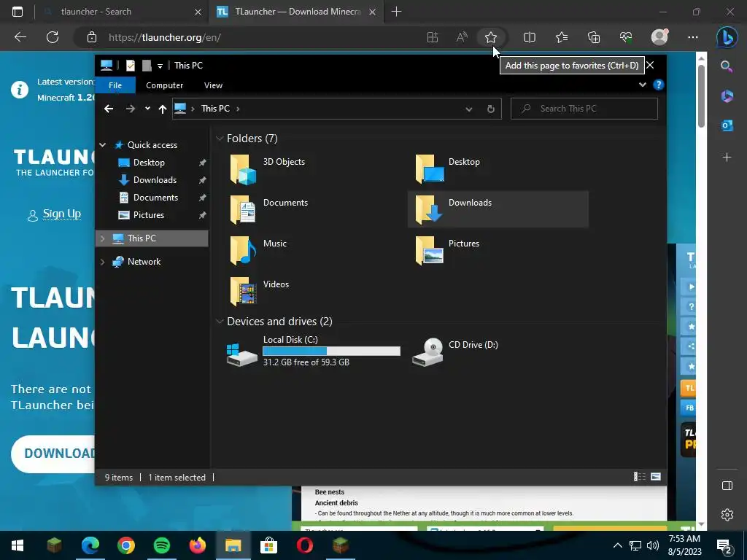The width and height of the screenshot is (747, 560).
Task: Click Properties icon in quick access toolbar
Action: 130,65
